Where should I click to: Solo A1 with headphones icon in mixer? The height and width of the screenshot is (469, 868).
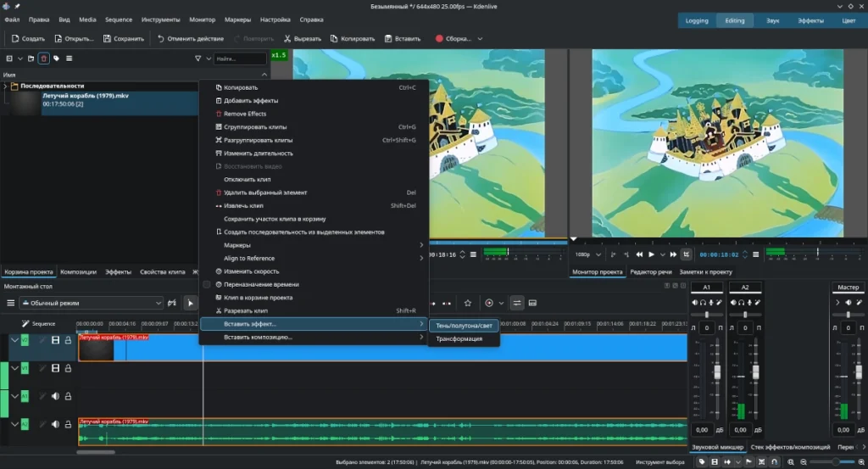703,302
